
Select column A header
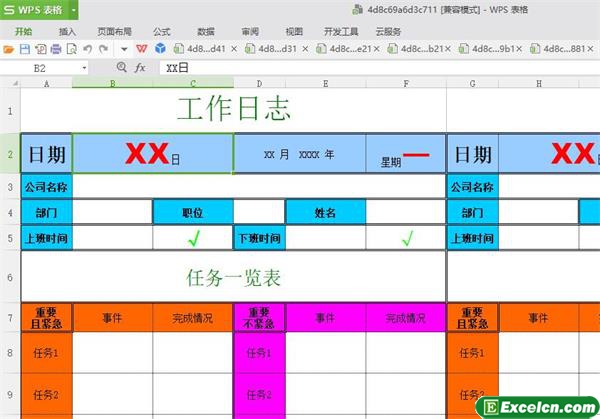pyautogui.click(x=46, y=83)
